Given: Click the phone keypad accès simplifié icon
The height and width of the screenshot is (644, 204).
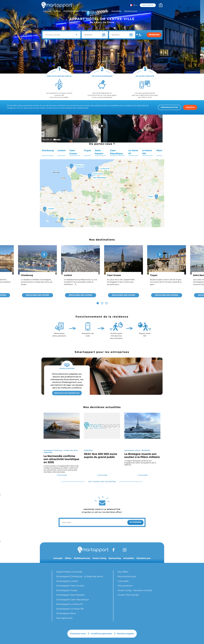Looking at the screenshot, I should [145, 84].
